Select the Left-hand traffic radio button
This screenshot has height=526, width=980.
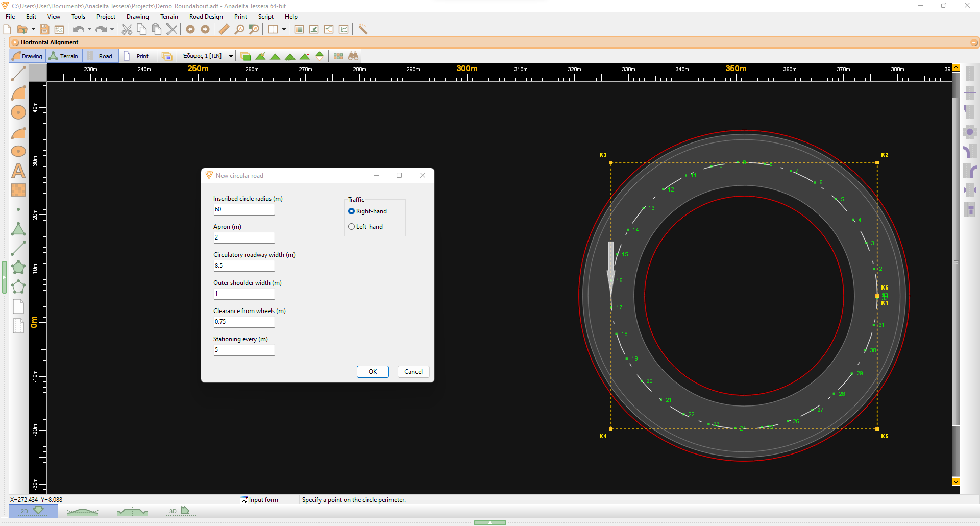(351, 226)
